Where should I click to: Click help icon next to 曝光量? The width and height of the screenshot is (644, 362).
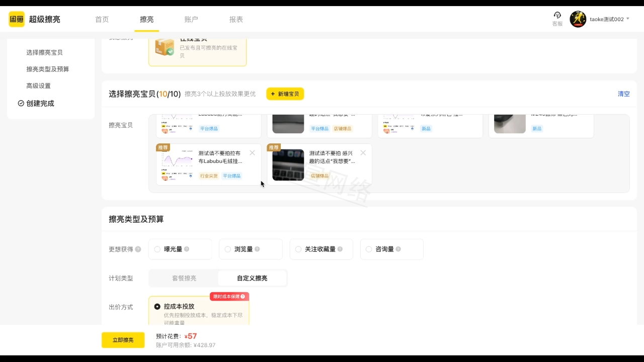point(187,249)
